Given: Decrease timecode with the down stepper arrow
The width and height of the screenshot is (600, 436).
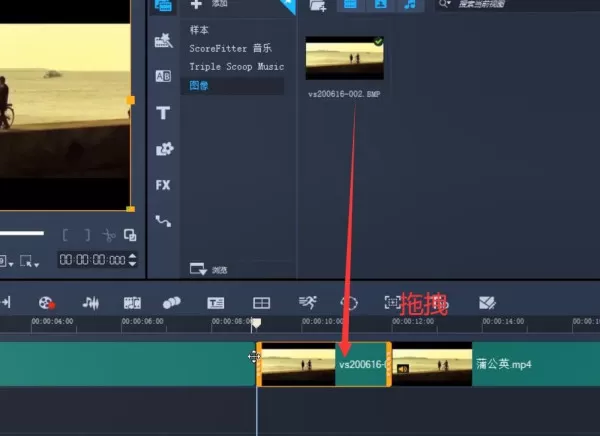Looking at the screenshot, I should point(132,264).
